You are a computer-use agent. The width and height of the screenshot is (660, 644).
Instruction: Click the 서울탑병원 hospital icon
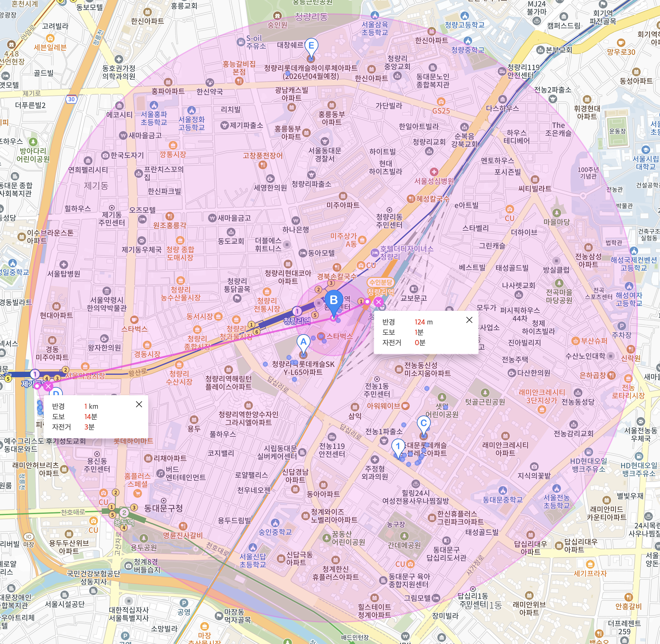tap(63, 265)
